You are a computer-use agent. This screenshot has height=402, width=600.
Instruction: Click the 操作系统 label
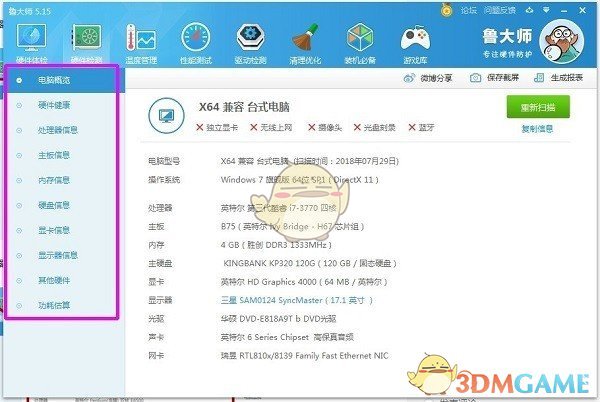(164, 180)
